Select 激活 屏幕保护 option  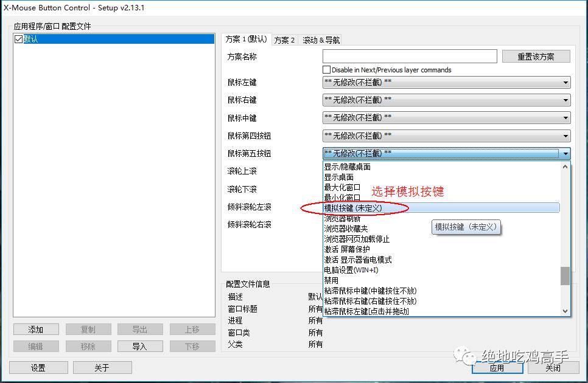point(347,249)
